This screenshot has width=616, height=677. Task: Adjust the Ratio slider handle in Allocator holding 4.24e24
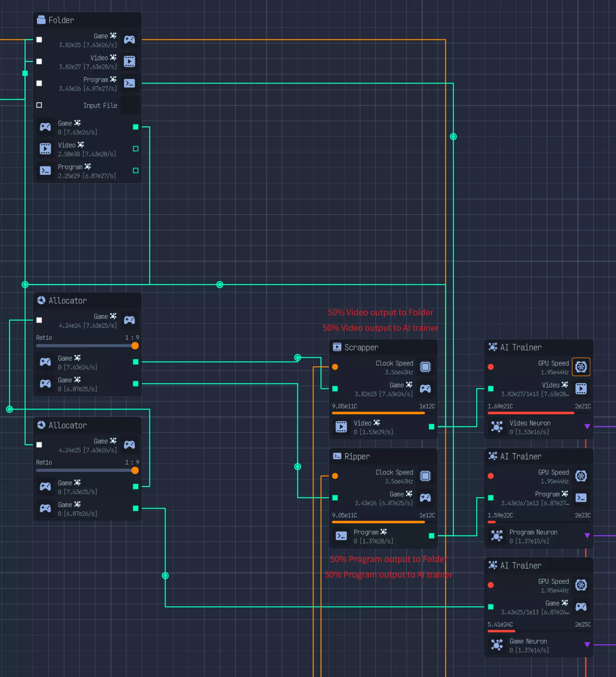click(x=135, y=346)
